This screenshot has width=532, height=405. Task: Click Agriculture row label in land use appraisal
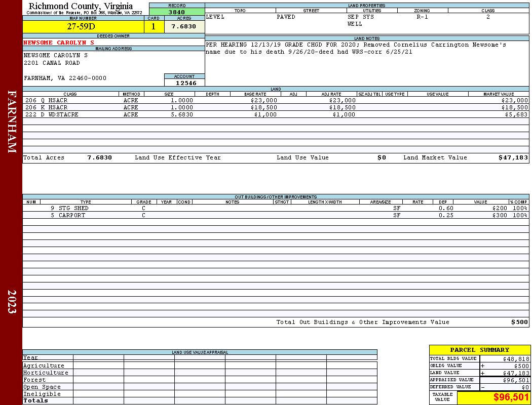click(44, 366)
